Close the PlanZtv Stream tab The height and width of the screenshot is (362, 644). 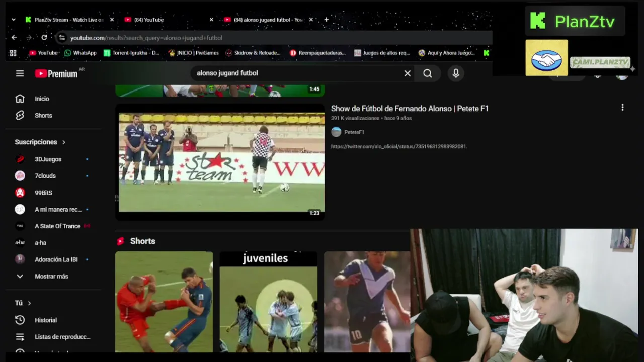(x=112, y=20)
